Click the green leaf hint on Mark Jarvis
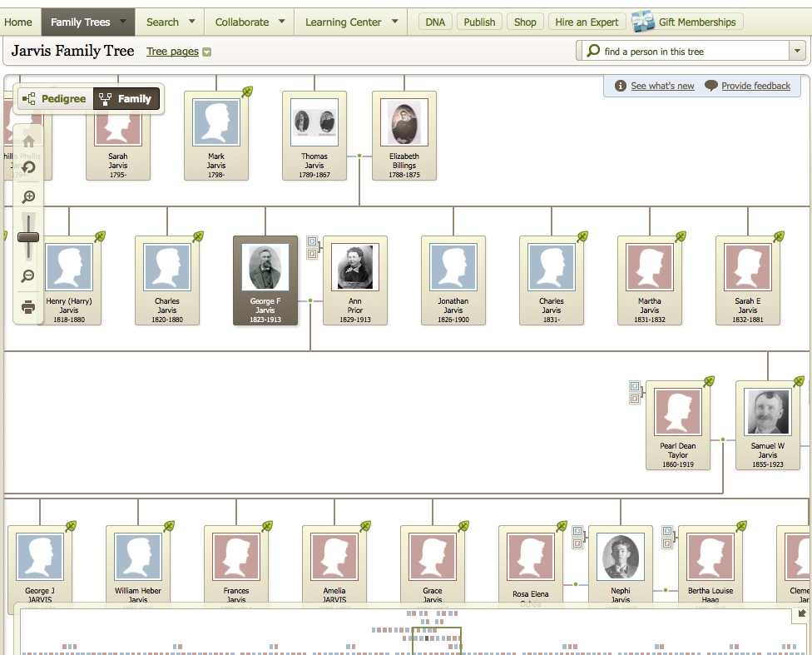 tap(248, 92)
